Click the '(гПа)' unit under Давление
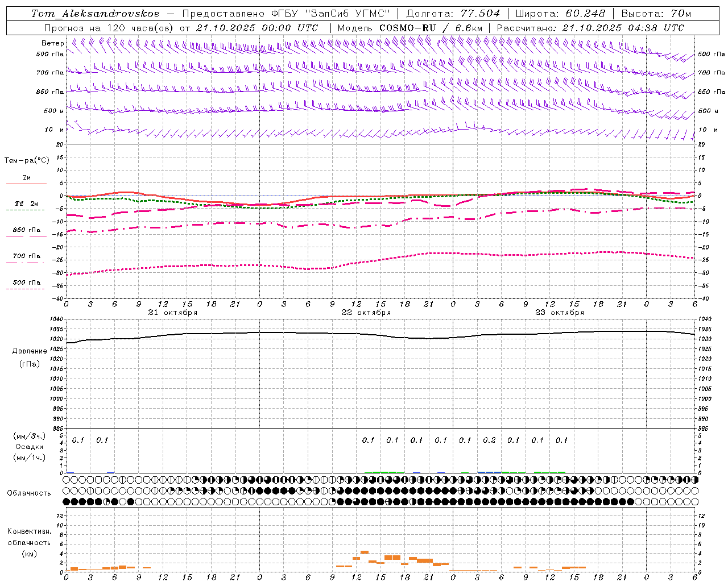This screenshot has height=582, width=728. click(x=30, y=364)
